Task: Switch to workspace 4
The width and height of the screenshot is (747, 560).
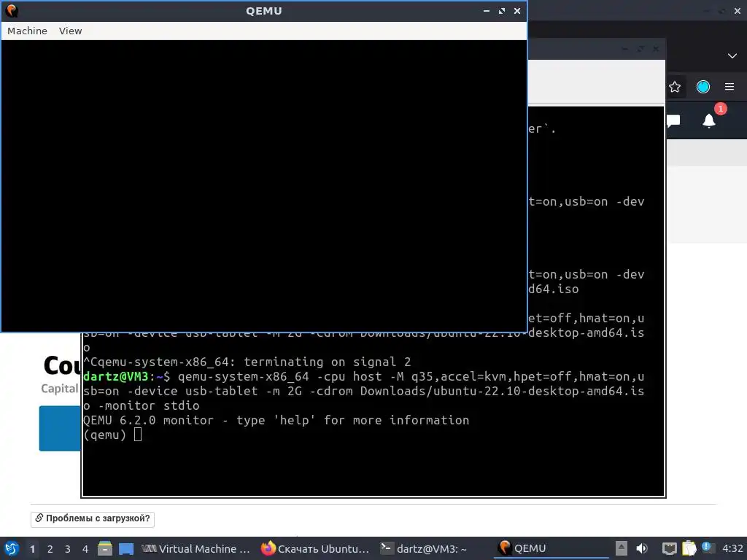Action: point(85,549)
